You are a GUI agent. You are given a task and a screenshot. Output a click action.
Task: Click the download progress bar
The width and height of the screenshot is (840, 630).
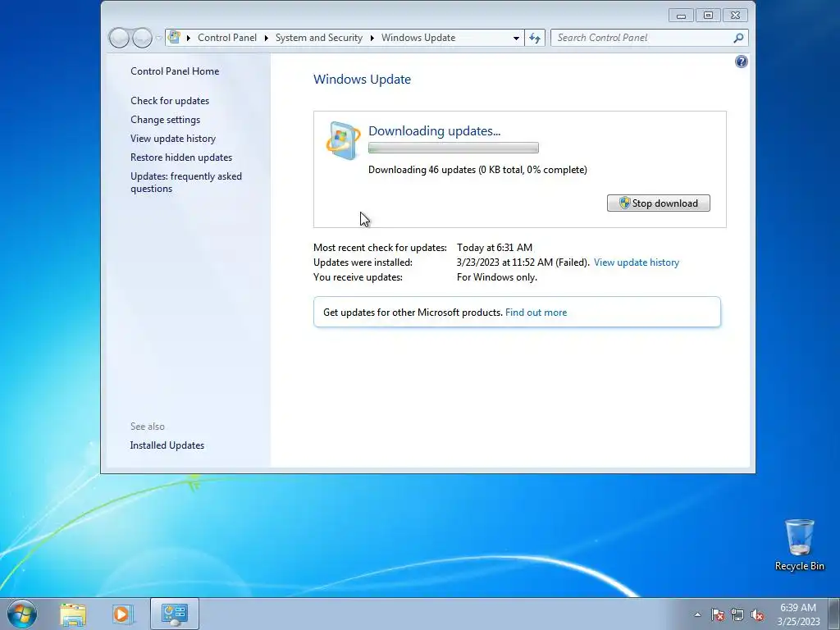coord(453,148)
